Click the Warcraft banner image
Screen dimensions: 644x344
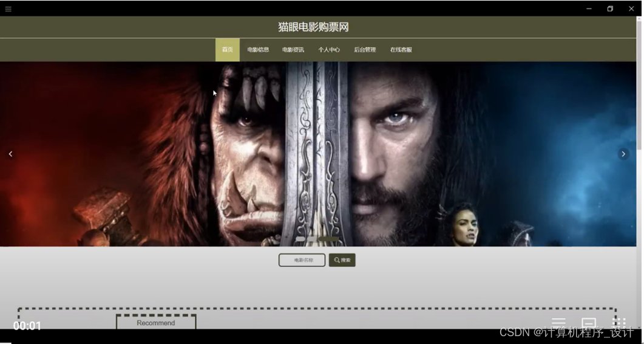point(318,154)
